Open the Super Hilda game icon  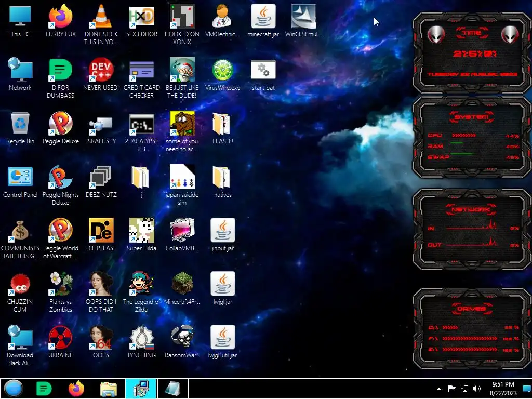(141, 235)
